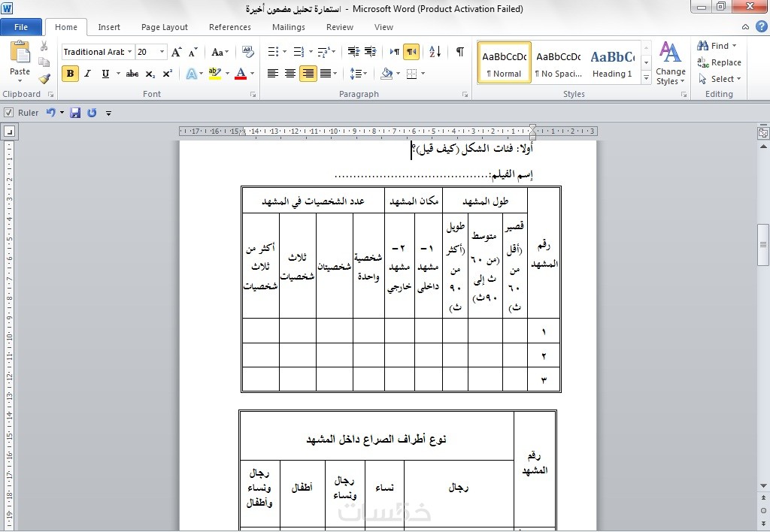Click the Grow Font icon
Image resolution: width=770 pixels, height=532 pixels.
tap(177, 52)
